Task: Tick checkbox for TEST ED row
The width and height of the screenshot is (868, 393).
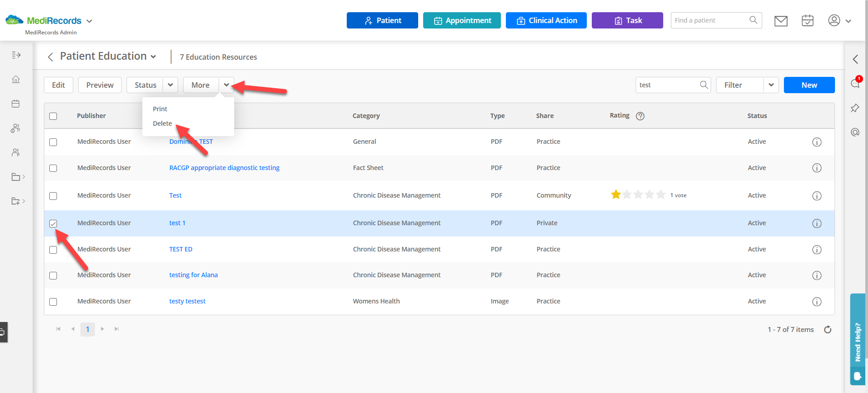Action: (53, 250)
